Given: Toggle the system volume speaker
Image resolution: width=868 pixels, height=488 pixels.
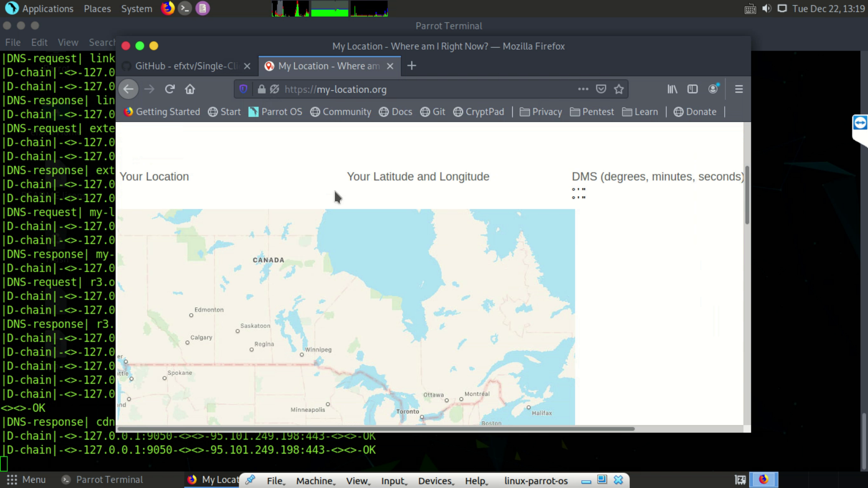Looking at the screenshot, I should 766,9.
